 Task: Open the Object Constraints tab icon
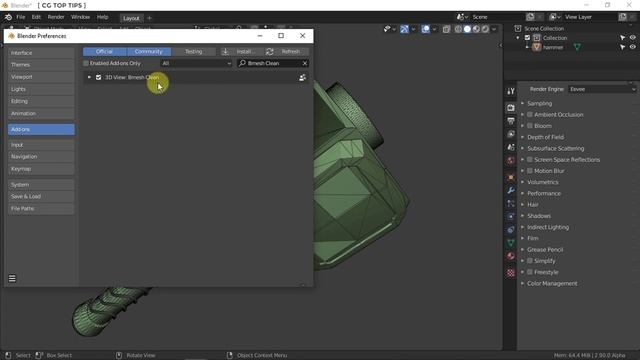(x=511, y=230)
